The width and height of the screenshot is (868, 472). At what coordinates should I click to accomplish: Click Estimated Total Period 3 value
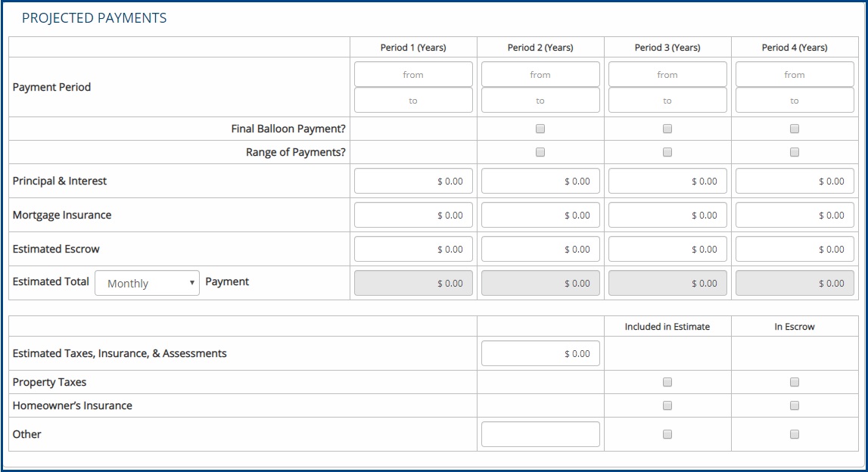point(667,283)
